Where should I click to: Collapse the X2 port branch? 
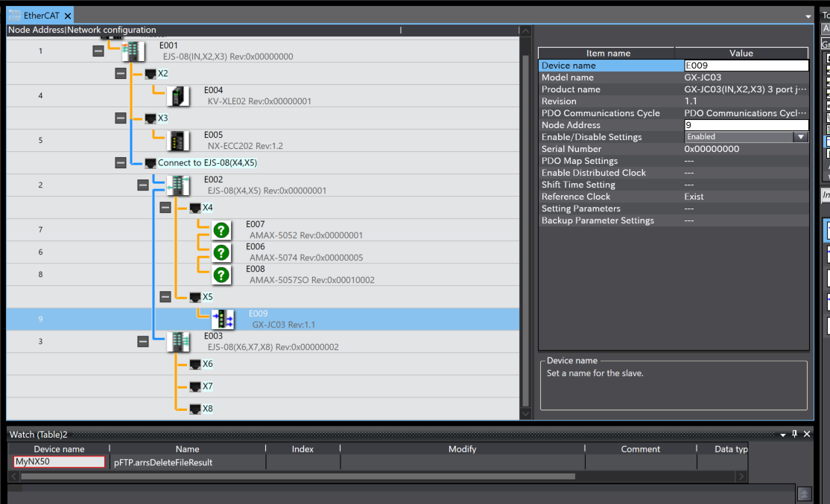pyautogui.click(x=121, y=74)
